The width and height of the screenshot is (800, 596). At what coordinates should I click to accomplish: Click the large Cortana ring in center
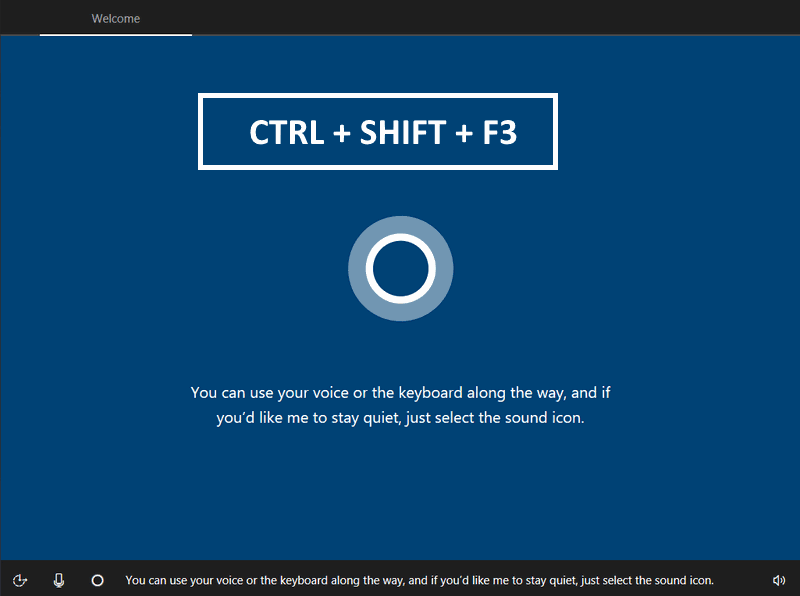[x=400, y=268]
